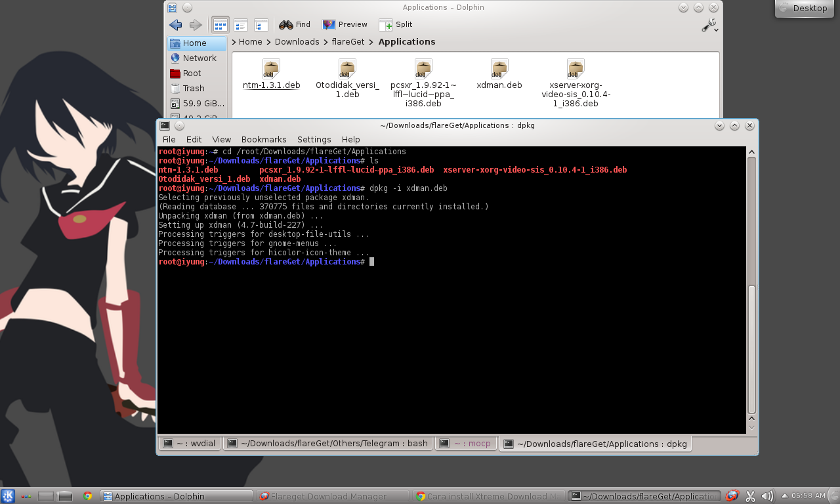840x504 pixels.
Task: Switch to second virtual desktop in pager
Action: [x=65, y=496]
